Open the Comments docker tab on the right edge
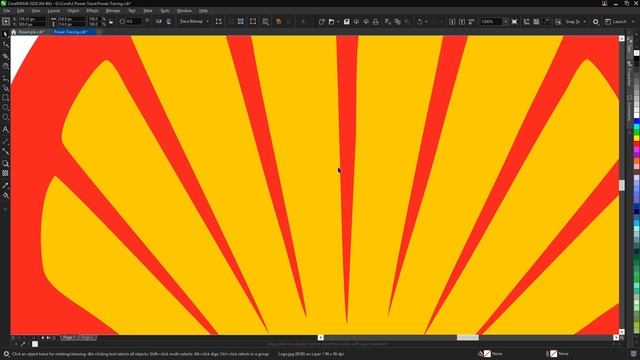The width and height of the screenshot is (640, 360). click(630, 108)
